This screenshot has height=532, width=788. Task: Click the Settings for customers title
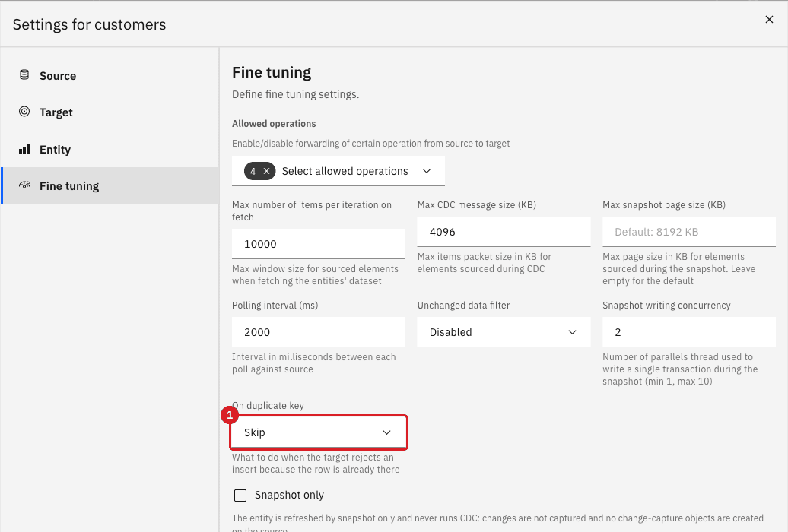point(90,24)
